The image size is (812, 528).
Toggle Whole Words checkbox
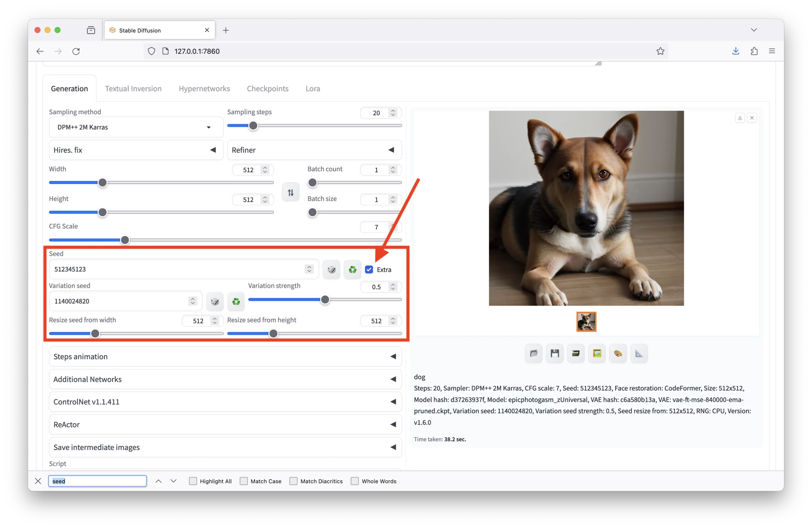point(355,481)
